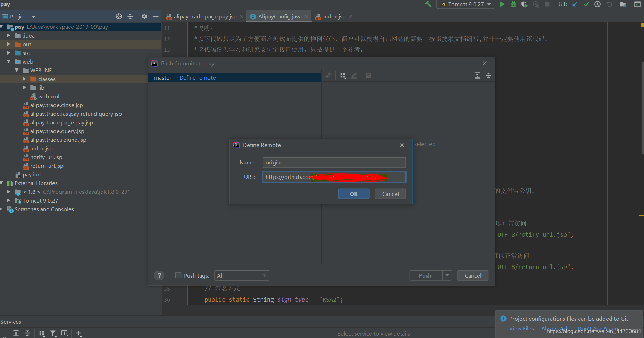
Task: Expand the classes folder
Action: point(24,79)
